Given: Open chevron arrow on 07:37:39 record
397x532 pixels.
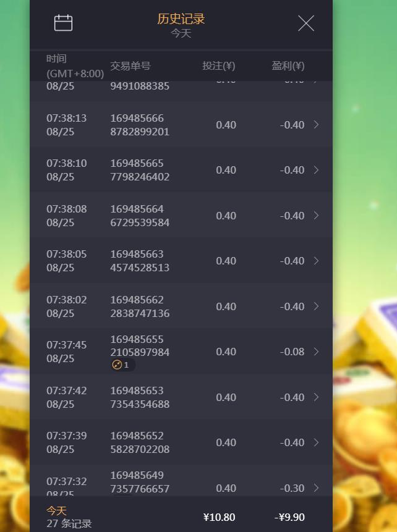Looking at the screenshot, I should [x=316, y=442].
